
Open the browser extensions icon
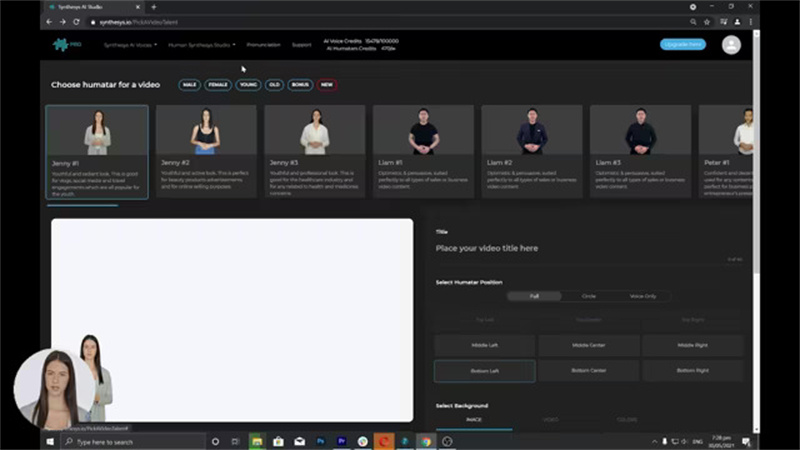[x=723, y=22]
